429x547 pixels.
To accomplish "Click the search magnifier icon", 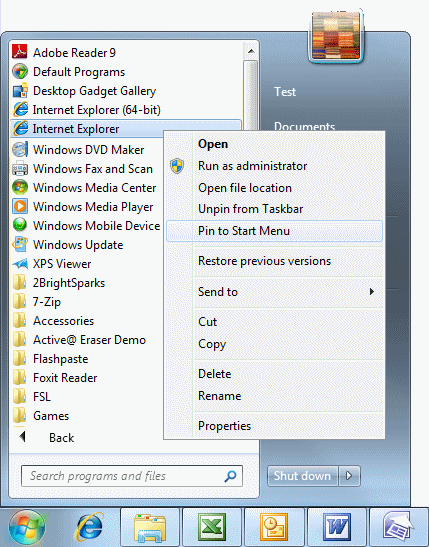I will tap(230, 476).
